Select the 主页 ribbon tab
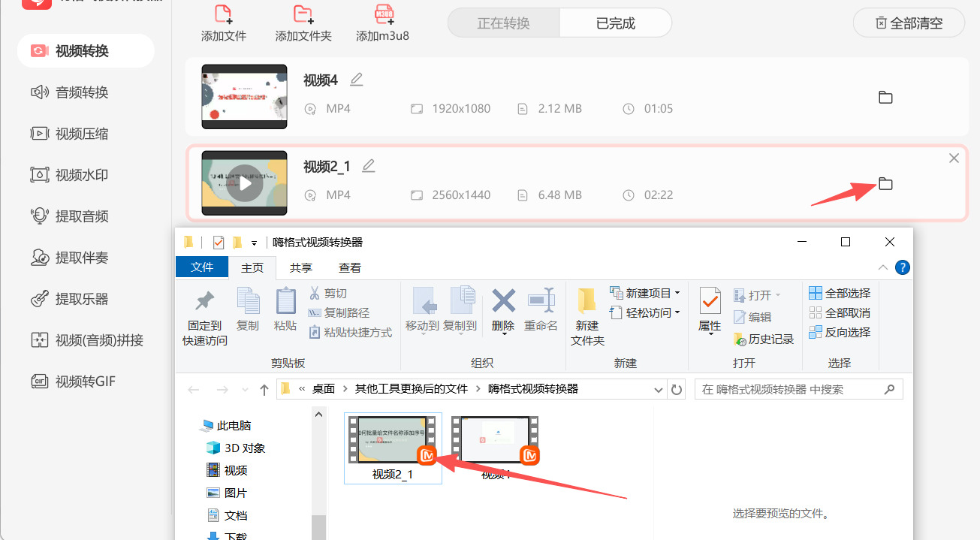The height and width of the screenshot is (540, 980). click(x=252, y=267)
